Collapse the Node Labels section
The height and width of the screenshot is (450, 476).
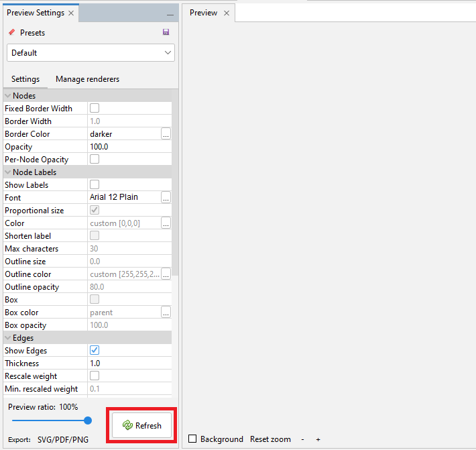[8, 172]
